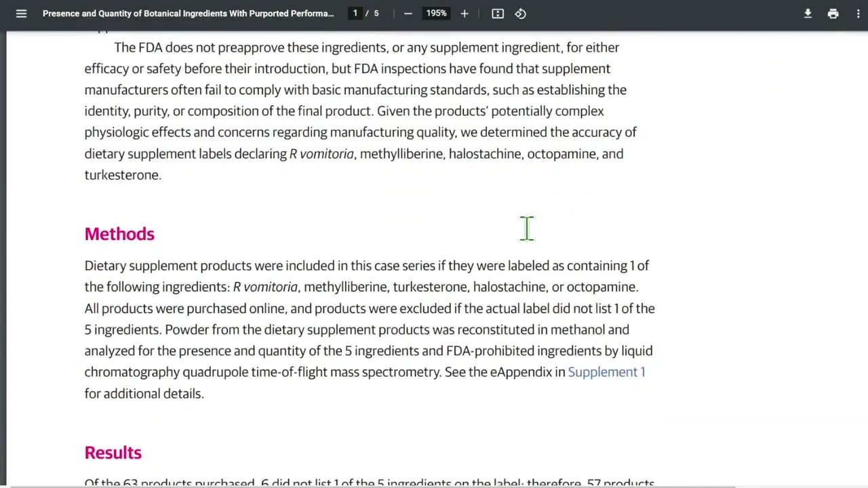868x488 pixels.
Task: Click the current page number field
Action: [x=355, y=14]
